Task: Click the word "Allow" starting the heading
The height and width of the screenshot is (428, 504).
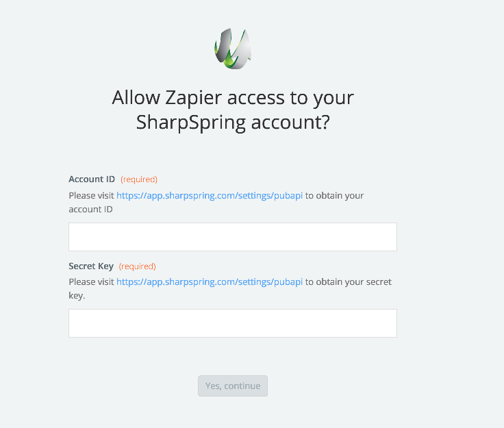Action: [x=136, y=98]
